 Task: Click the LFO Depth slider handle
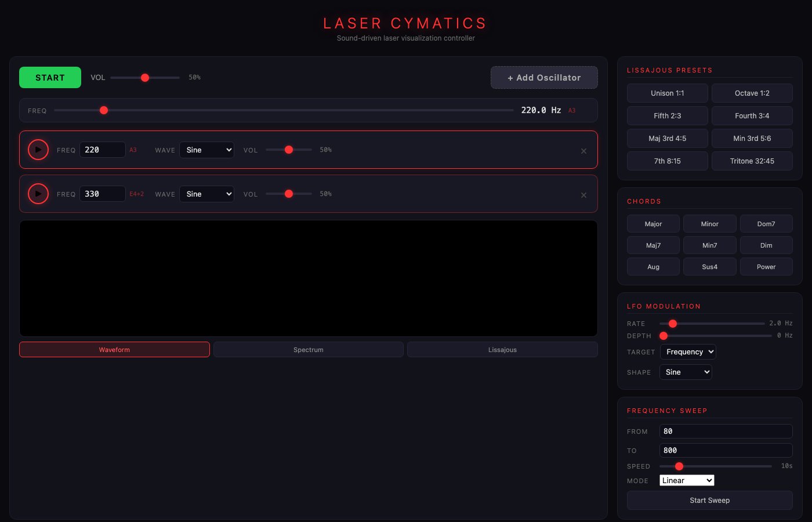[664, 336]
